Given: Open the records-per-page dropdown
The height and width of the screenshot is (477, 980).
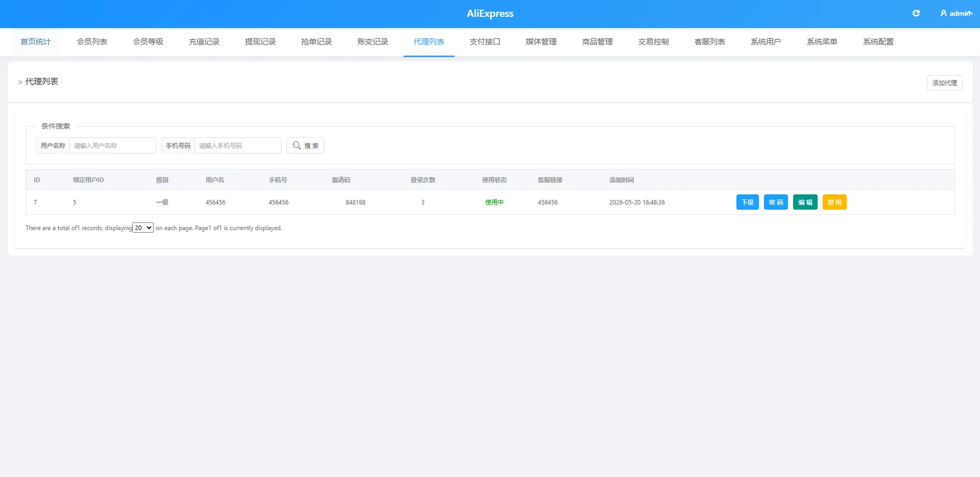Looking at the screenshot, I should 143,228.
